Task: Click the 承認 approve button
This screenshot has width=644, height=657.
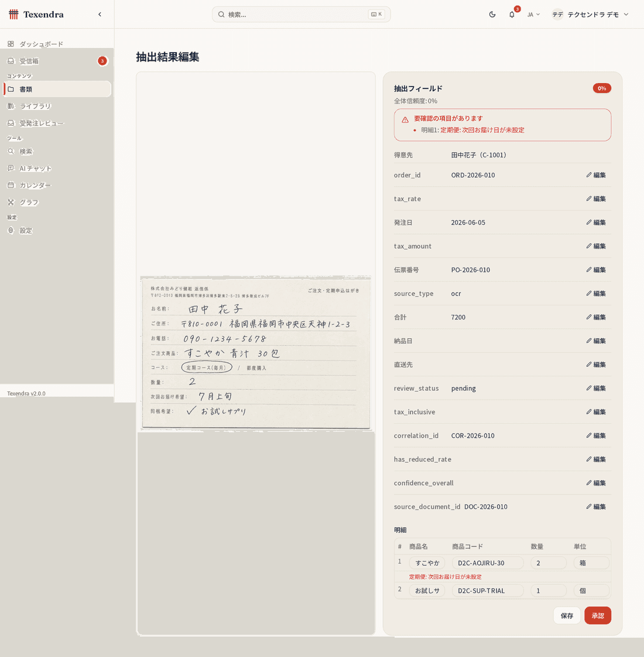Action: click(598, 615)
